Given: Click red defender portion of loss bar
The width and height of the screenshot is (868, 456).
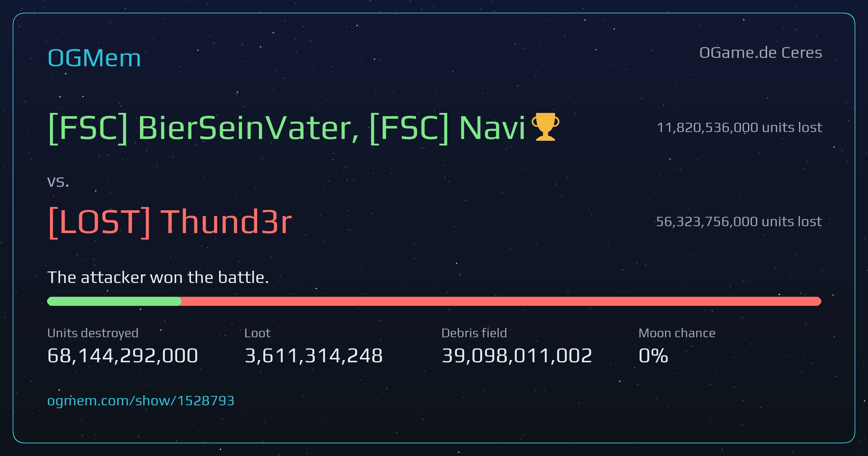Looking at the screenshot, I should [x=501, y=301].
